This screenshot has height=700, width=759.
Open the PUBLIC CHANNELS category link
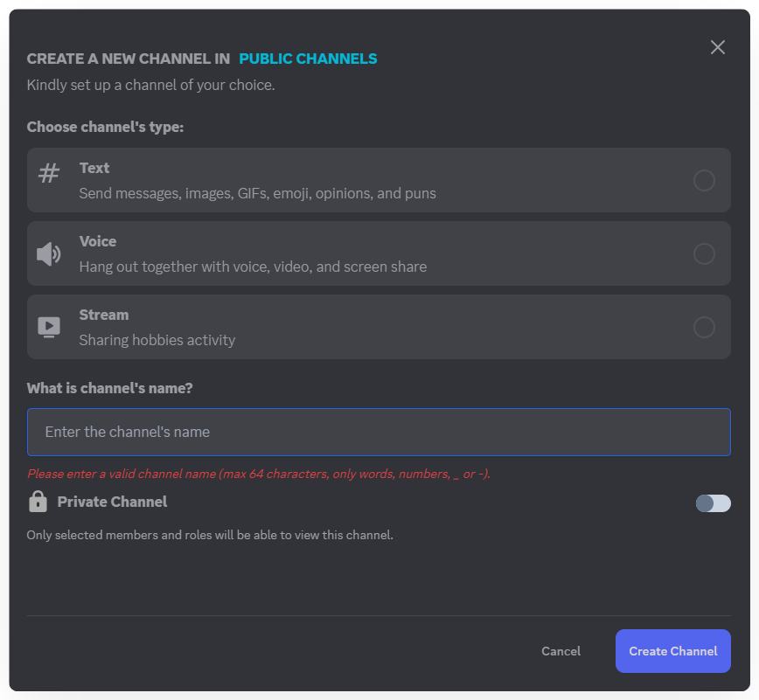(x=308, y=59)
